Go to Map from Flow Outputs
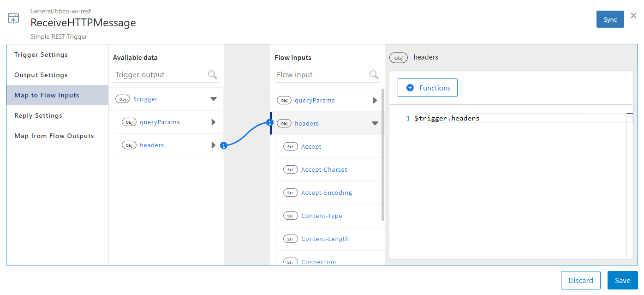 [x=54, y=136]
